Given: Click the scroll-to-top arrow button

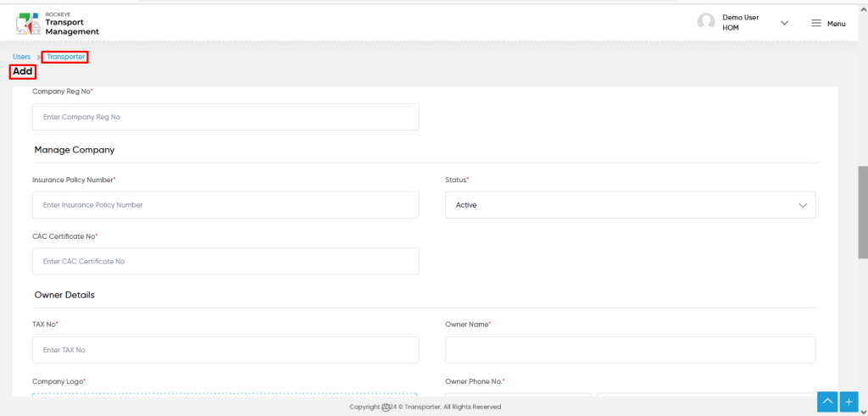Looking at the screenshot, I should (x=827, y=401).
